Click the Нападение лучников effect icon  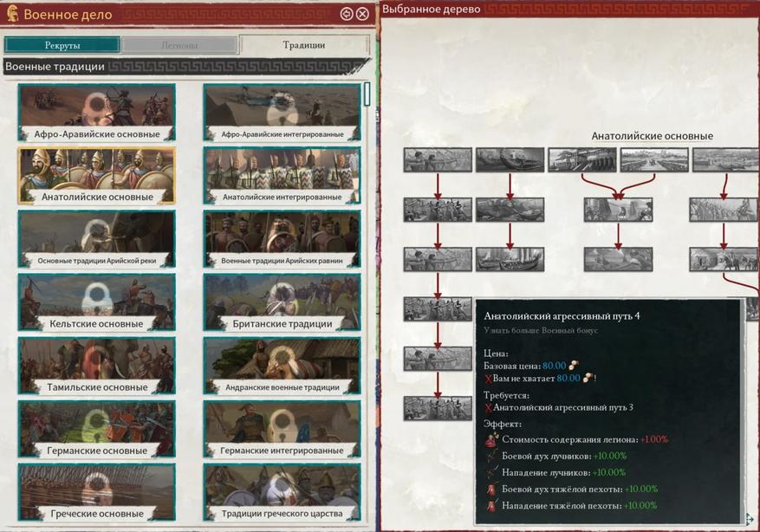[x=492, y=472]
